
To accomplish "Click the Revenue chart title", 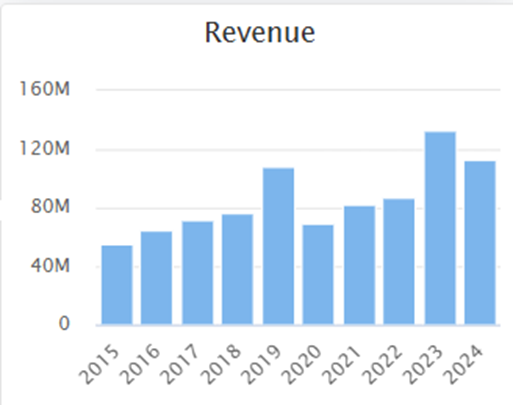I will tap(260, 32).
